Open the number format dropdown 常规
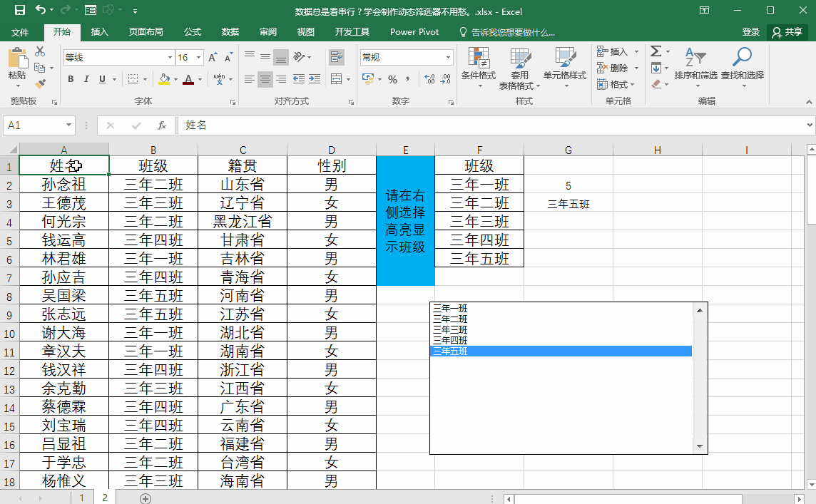This screenshot has width=816, height=504. coord(448,57)
